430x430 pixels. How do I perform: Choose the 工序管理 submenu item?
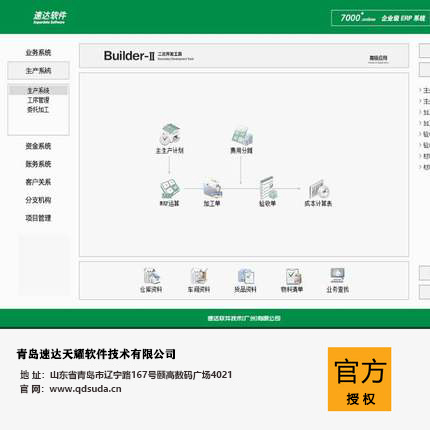[x=38, y=100]
